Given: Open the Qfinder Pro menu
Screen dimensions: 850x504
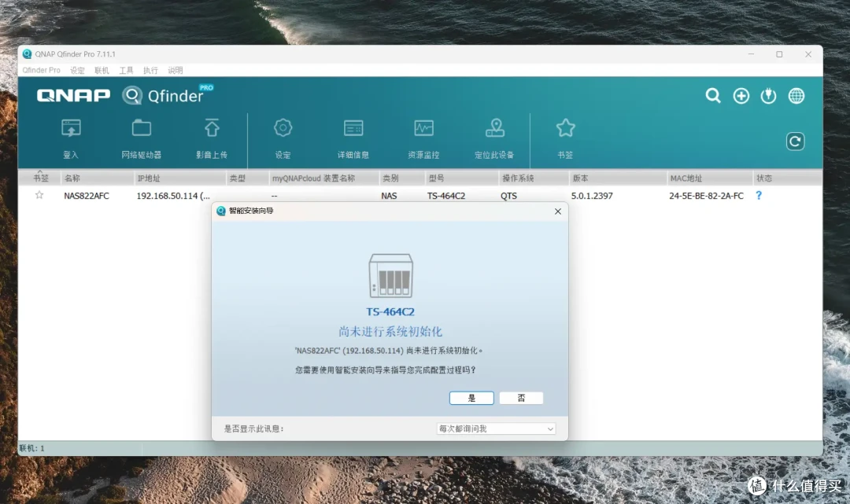Looking at the screenshot, I should tap(41, 71).
